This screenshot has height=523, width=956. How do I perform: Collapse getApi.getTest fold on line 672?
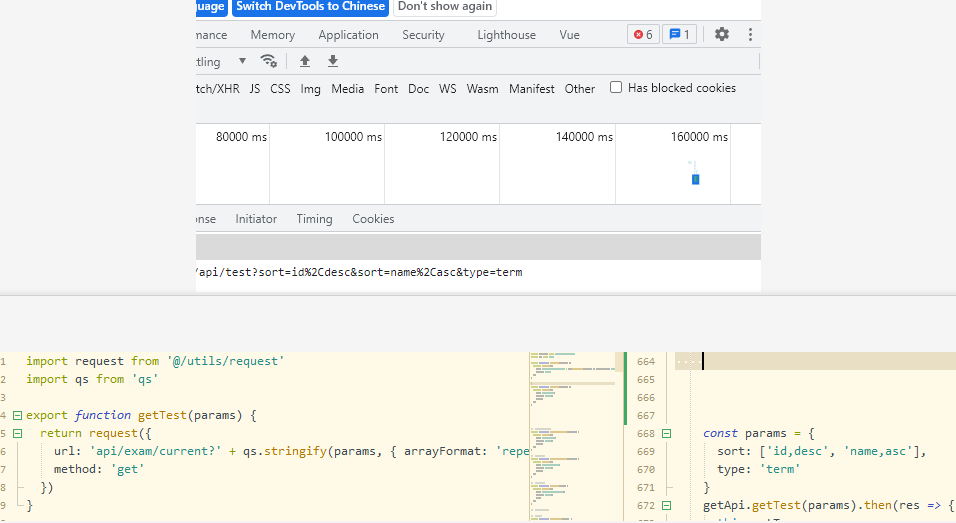(x=666, y=505)
